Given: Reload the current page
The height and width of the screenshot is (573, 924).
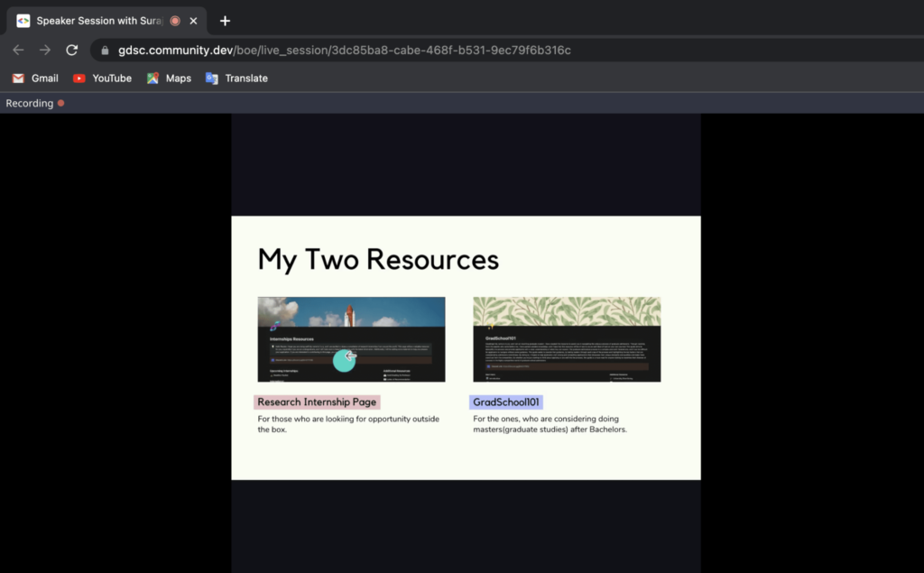Looking at the screenshot, I should point(72,51).
